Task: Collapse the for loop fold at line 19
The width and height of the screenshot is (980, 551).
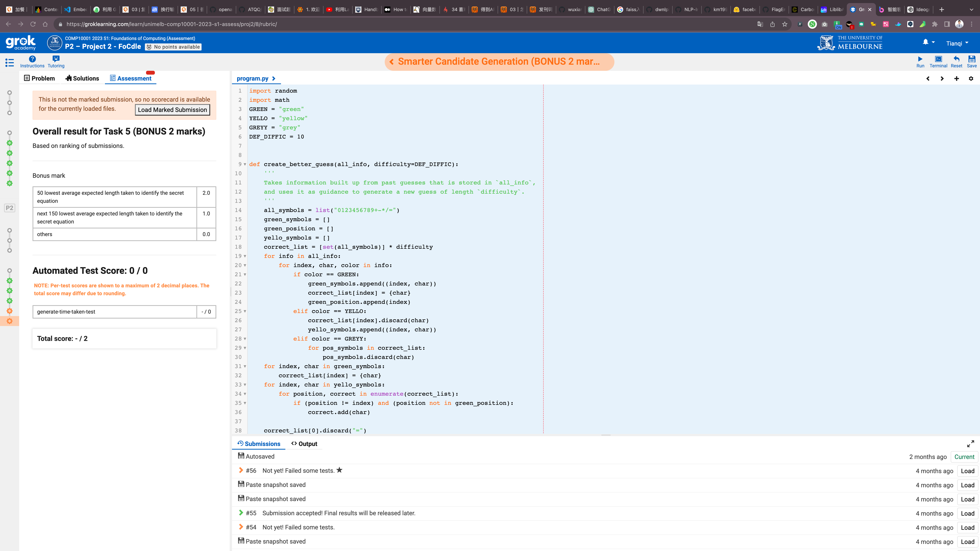Action: pos(245,256)
